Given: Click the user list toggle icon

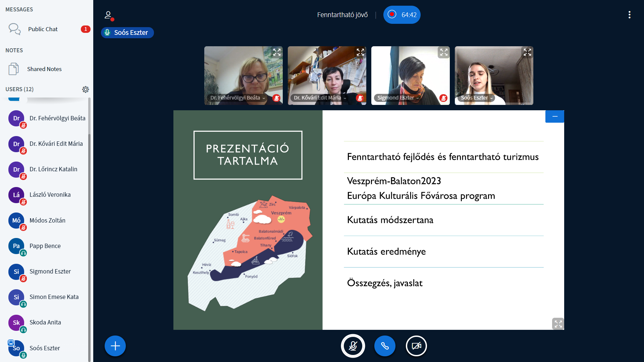Looking at the screenshot, I should point(108,15).
